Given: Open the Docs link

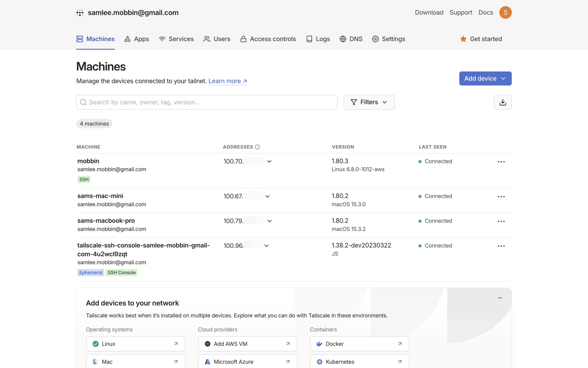Looking at the screenshot, I should [x=486, y=13].
